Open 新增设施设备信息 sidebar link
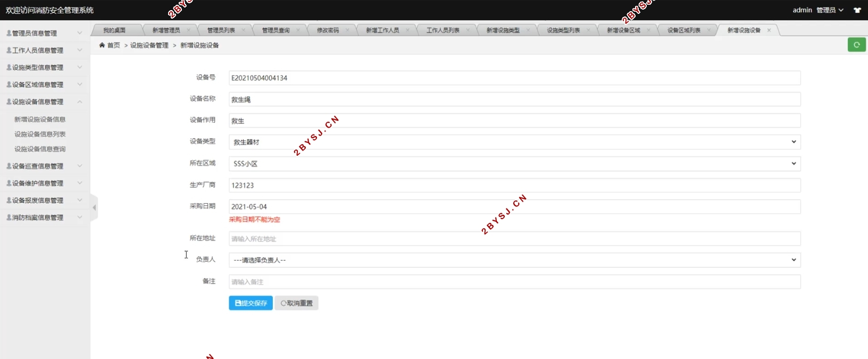This screenshot has width=868, height=359. click(x=40, y=119)
